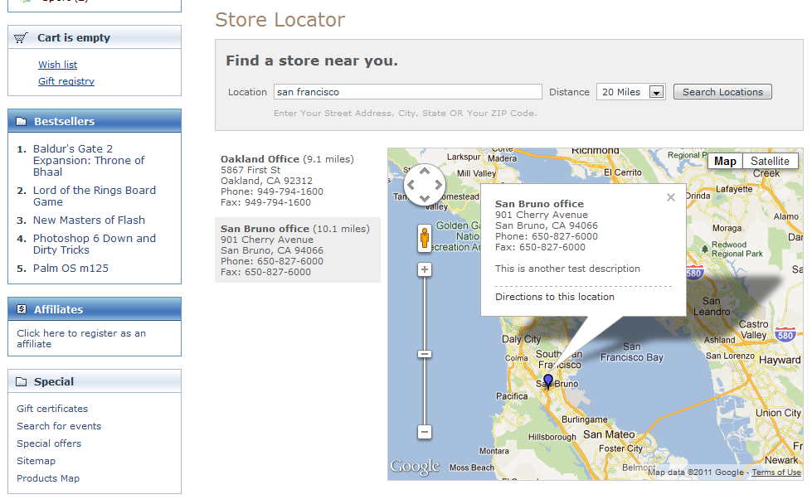812x504 pixels.
Task: Open the Gift registry link
Action: point(66,81)
